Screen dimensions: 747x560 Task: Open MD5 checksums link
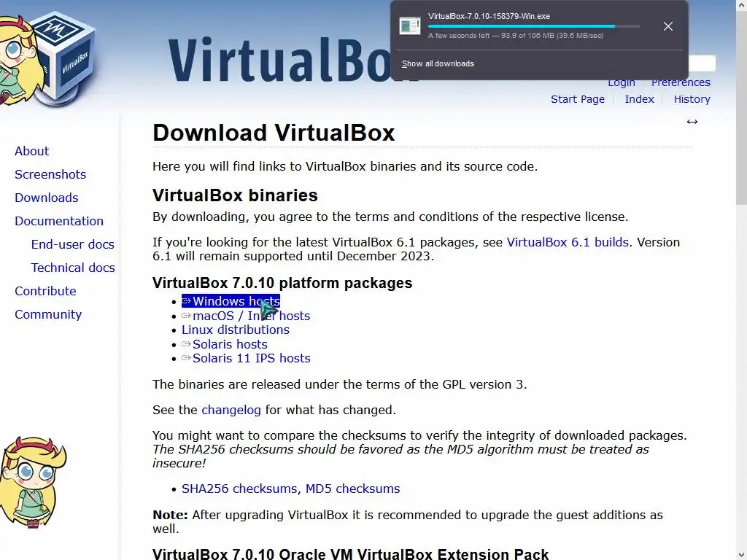352,489
